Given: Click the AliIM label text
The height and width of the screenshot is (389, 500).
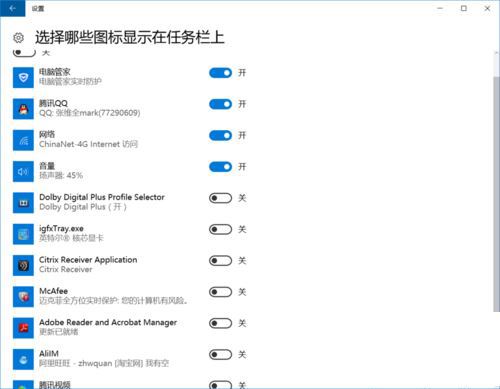Looking at the screenshot, I should click(49, 354).
